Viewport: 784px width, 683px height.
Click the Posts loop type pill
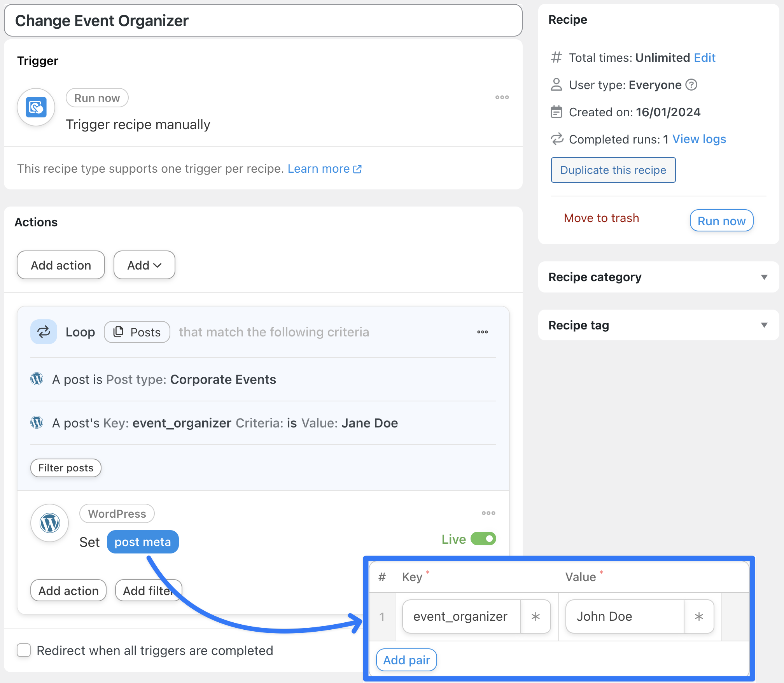[137, 332]
